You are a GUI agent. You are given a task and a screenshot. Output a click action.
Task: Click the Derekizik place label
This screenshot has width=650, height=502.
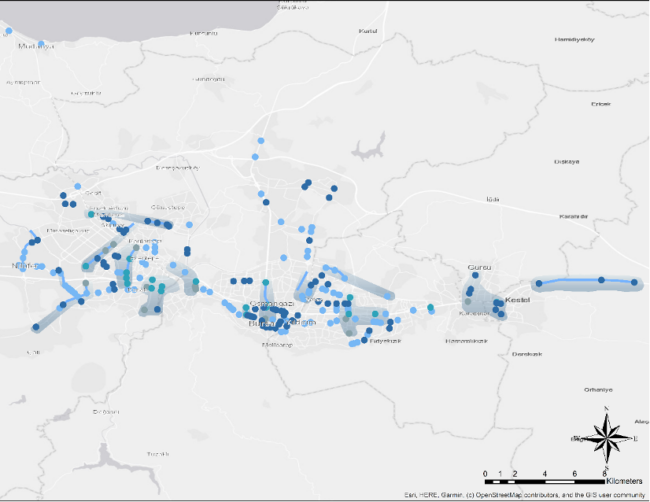525,354
